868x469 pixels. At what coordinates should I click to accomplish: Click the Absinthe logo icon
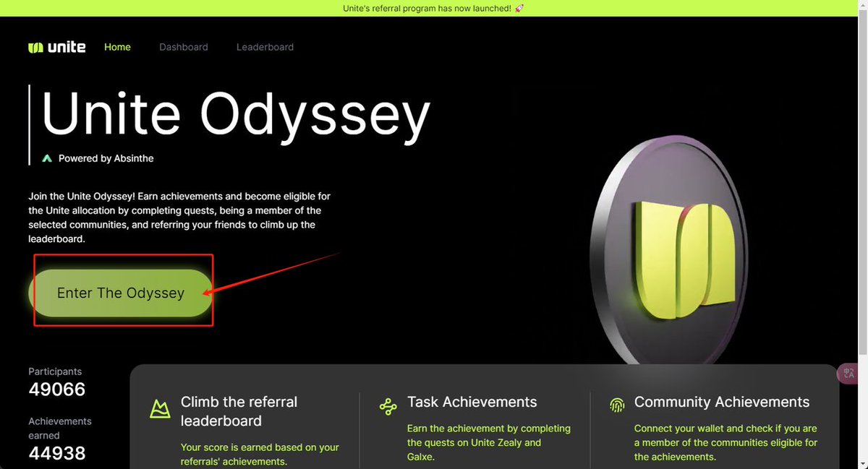click(x=47, y=158)
